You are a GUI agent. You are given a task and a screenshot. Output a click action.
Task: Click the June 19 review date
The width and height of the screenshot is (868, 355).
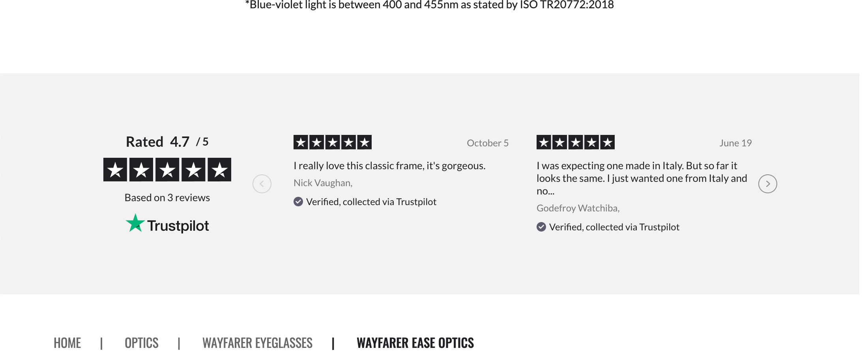(x=735, y=143)
